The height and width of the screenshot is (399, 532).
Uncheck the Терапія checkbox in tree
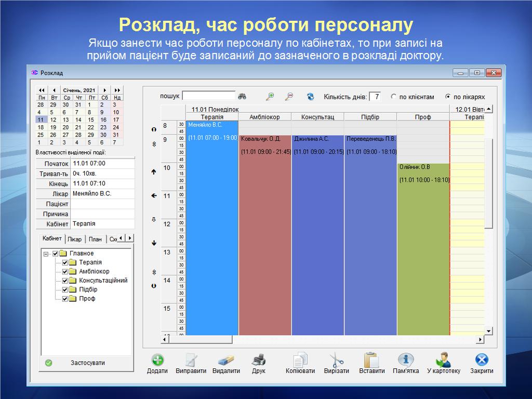coord(65,262)
